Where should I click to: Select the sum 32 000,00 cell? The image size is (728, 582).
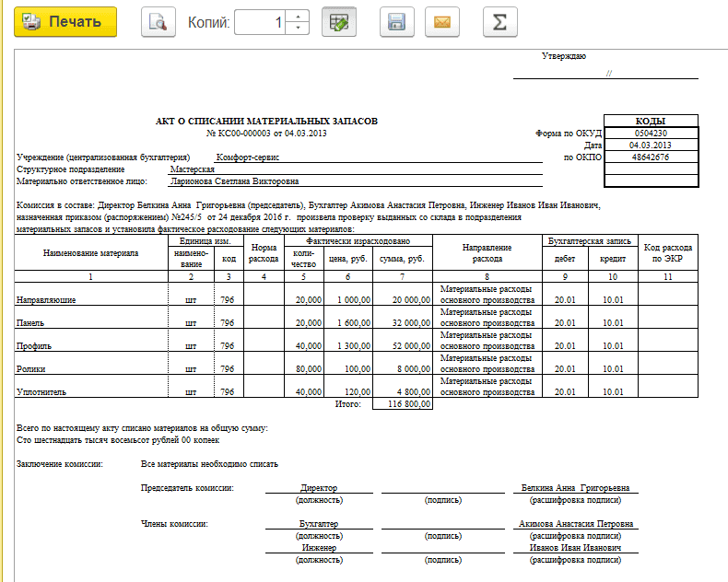(x=403, y=317)
